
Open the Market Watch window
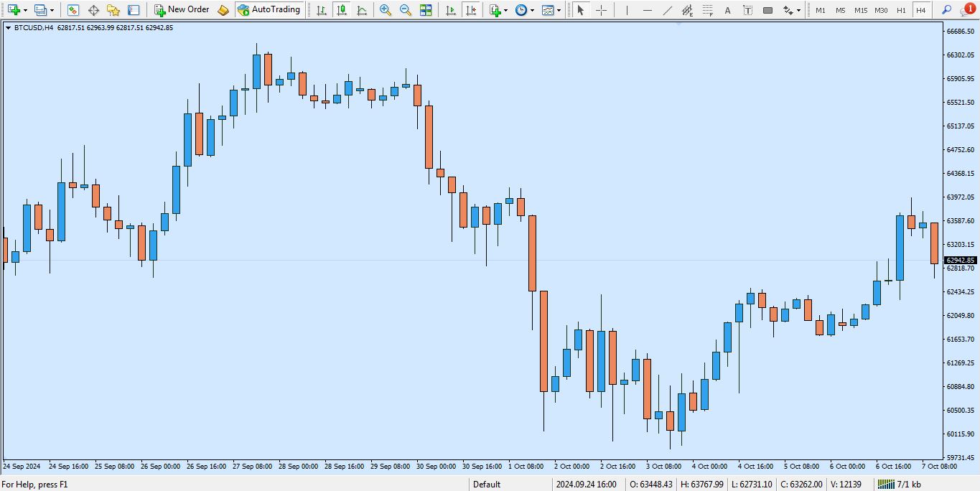coord(73,10)
